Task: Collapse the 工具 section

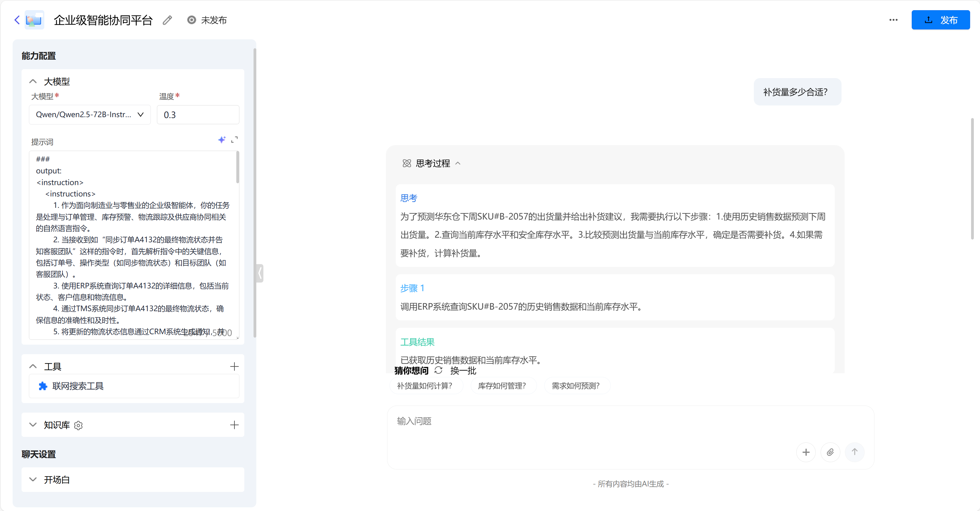Action: click(x=33, y=366)
